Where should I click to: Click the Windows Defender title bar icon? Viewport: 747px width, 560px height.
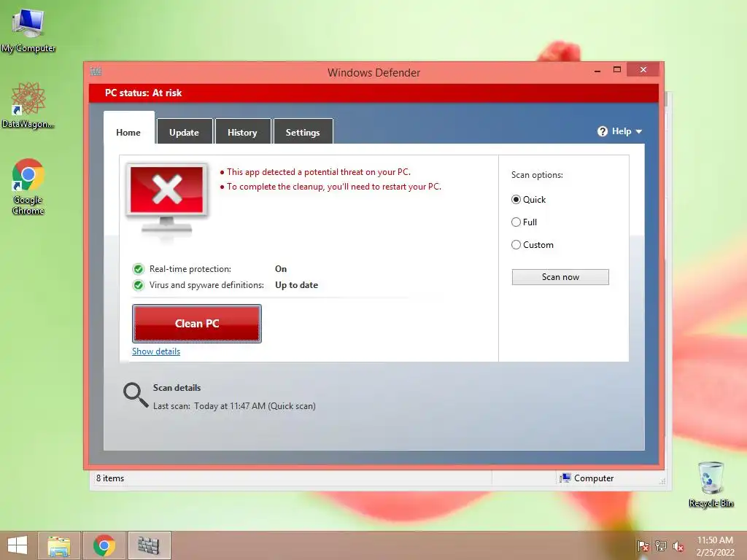(96, 72)
